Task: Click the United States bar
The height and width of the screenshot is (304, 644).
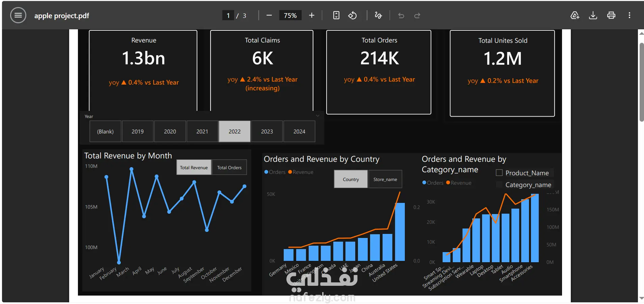Action: click(x=400, y=232)
